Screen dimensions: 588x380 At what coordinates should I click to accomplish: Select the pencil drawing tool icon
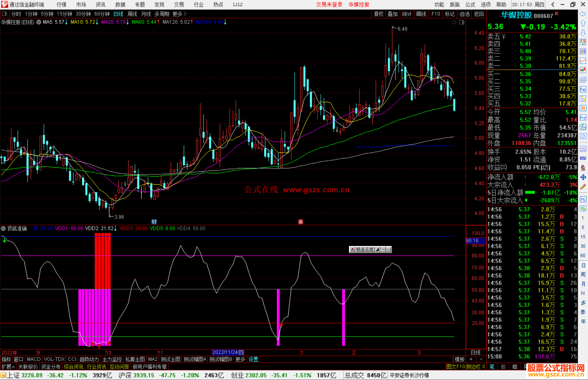tap(583, 187)
